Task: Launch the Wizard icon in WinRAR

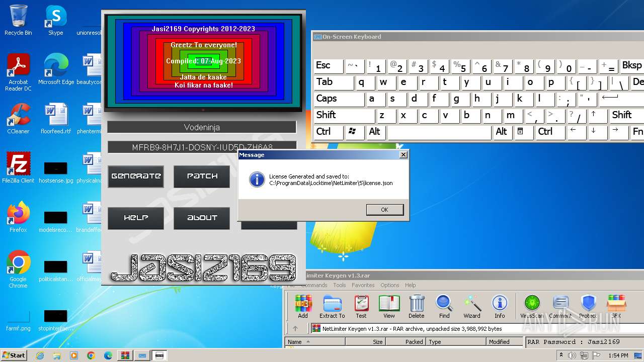Action: [x=472, y=307]
